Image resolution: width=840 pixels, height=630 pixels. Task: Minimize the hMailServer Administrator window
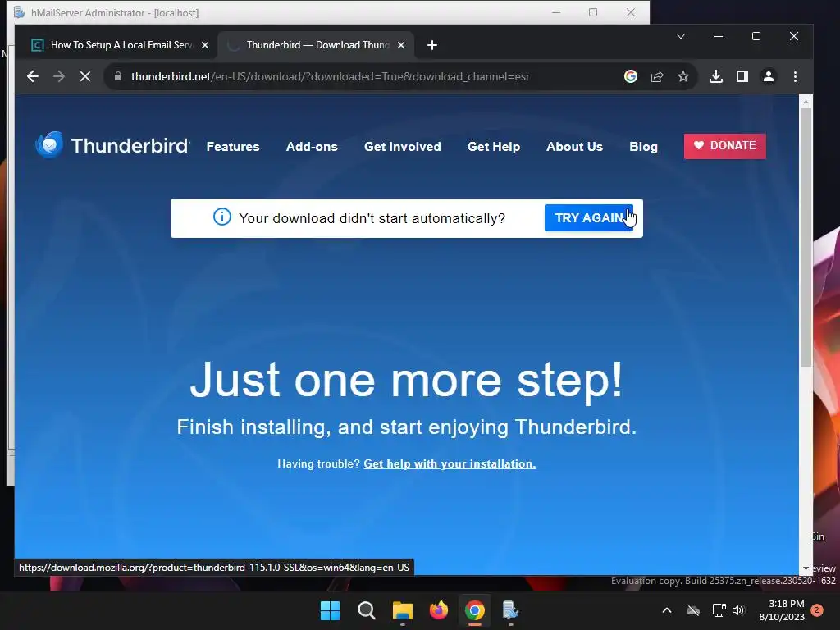[x=556, y=12]
